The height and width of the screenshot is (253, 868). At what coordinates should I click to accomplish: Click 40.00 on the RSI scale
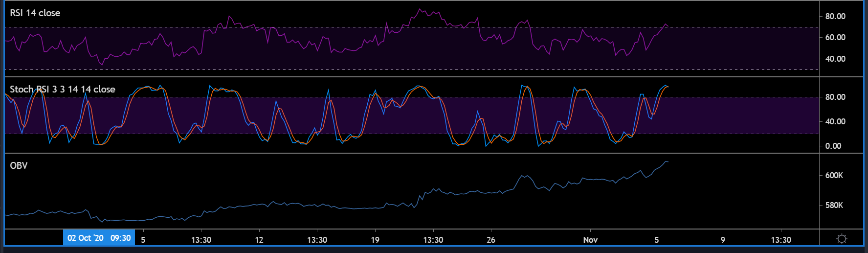point(835,59)
